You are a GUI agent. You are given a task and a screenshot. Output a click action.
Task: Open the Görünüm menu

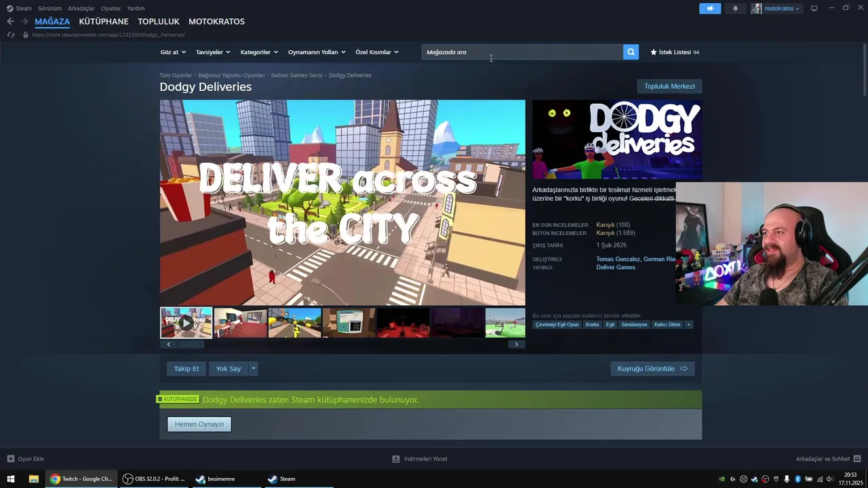[x=50, y=8]
